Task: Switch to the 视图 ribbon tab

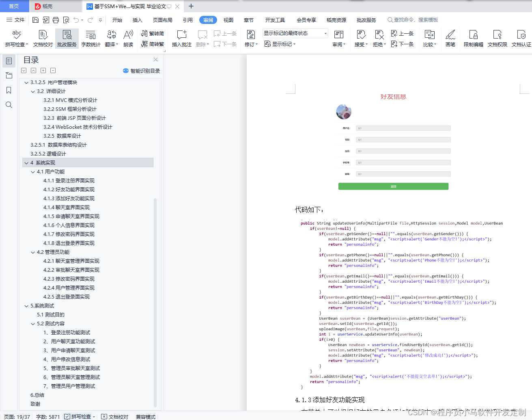Action: pos(228,19)
